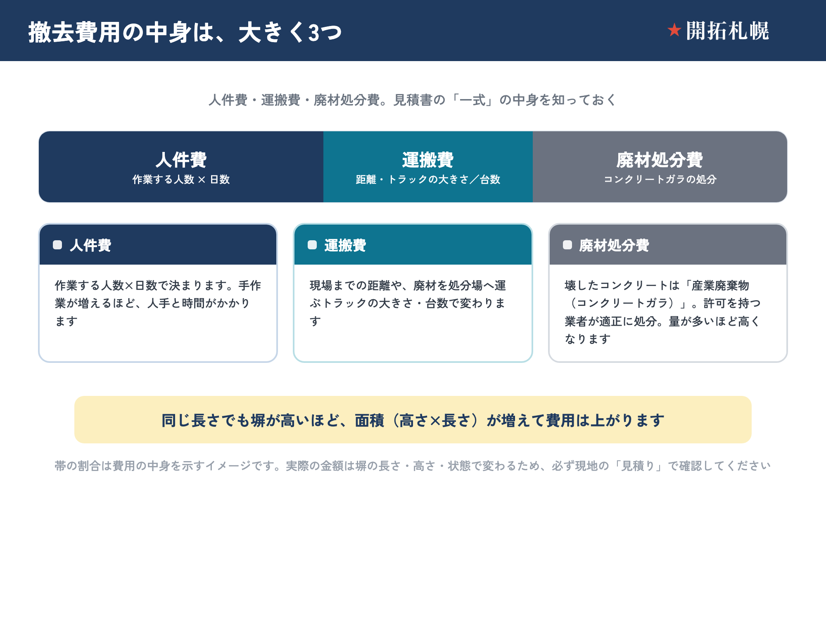
Task: Click card text beginning 壊したコンクリートは
Action: point(663,312)
